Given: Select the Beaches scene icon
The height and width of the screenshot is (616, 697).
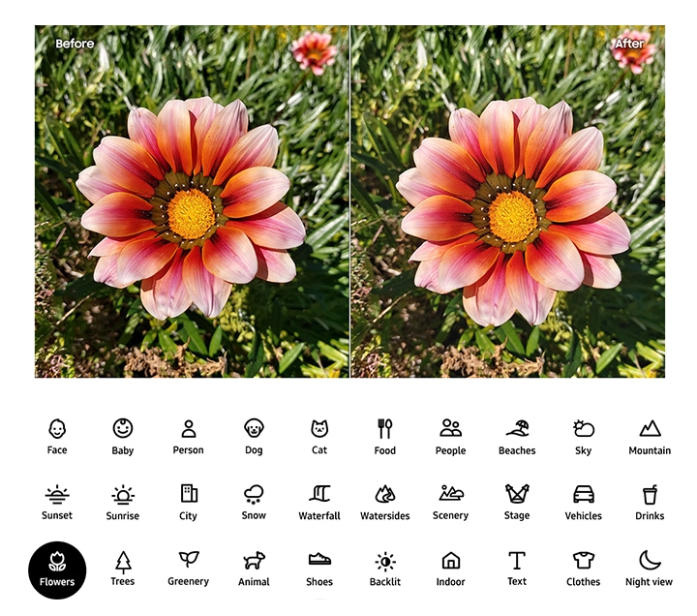Looking at the screenshot, I should pyautogui.click(x=517, y=428).
